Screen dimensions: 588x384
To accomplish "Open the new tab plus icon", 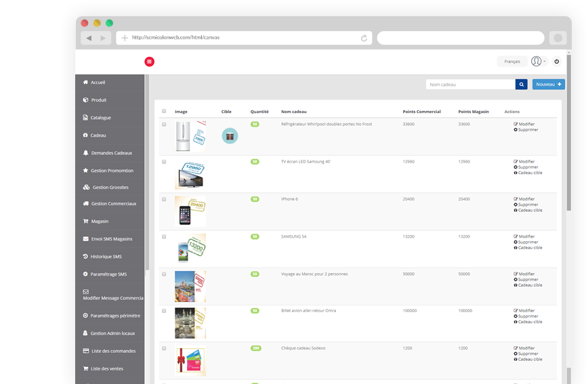I will [x=125, y=38].
